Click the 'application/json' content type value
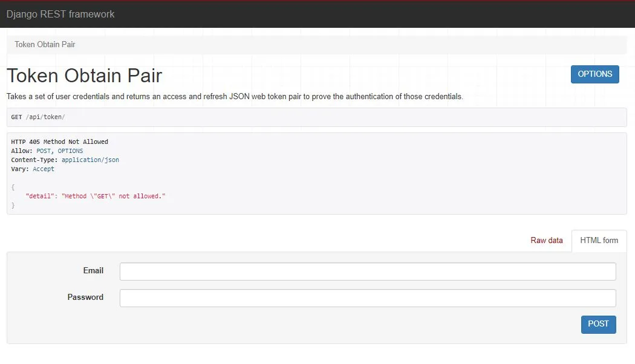The height and width of the screenshot is (364, 635). [x=90, y=160]
